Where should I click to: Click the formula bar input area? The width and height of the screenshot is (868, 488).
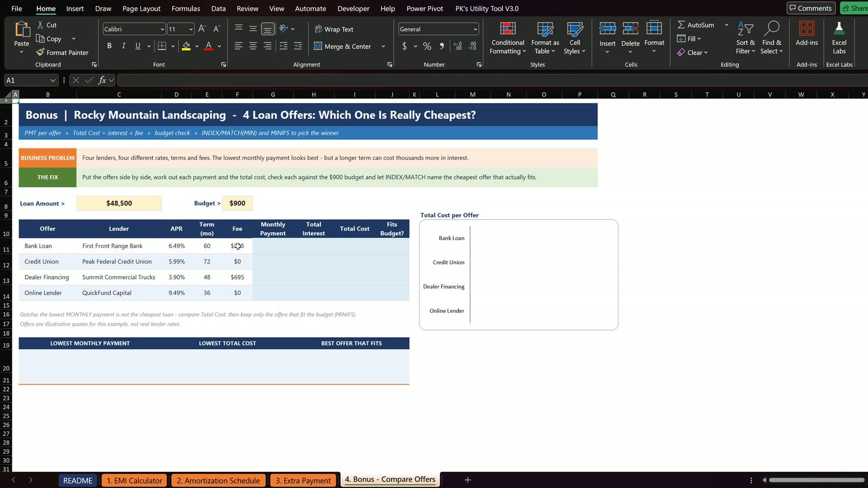tap(492, 80)
